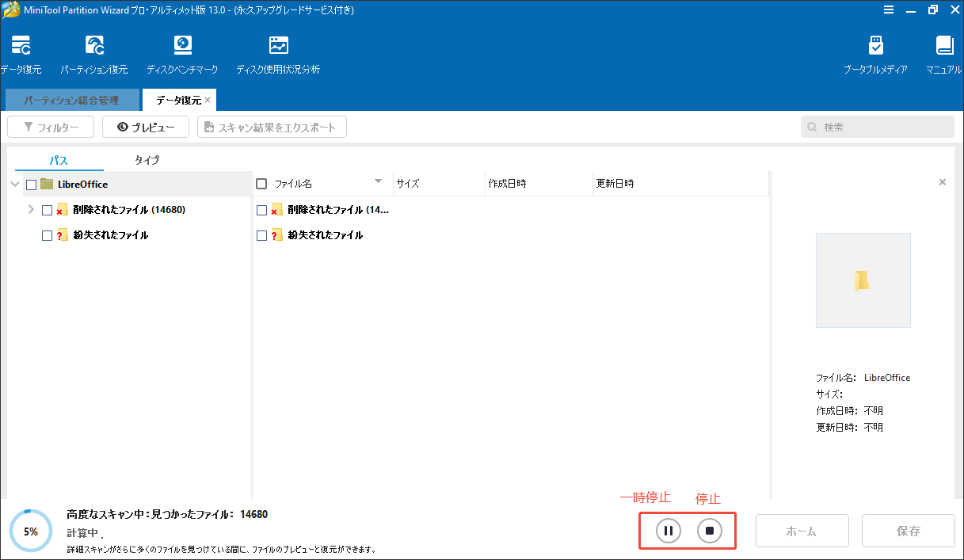
Task: Click 削除されたファイル folder icon in tree
Action: pos(63,210)
